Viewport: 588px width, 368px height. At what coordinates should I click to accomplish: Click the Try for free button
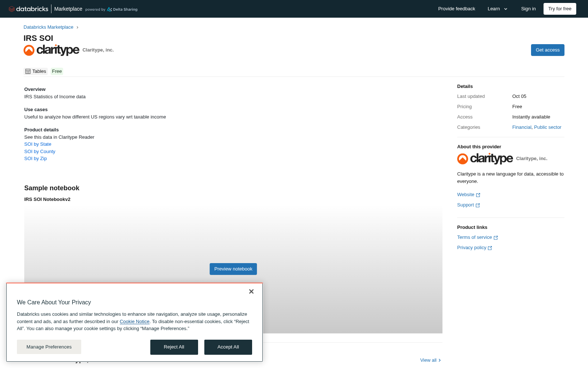click(x=560, y=9)
